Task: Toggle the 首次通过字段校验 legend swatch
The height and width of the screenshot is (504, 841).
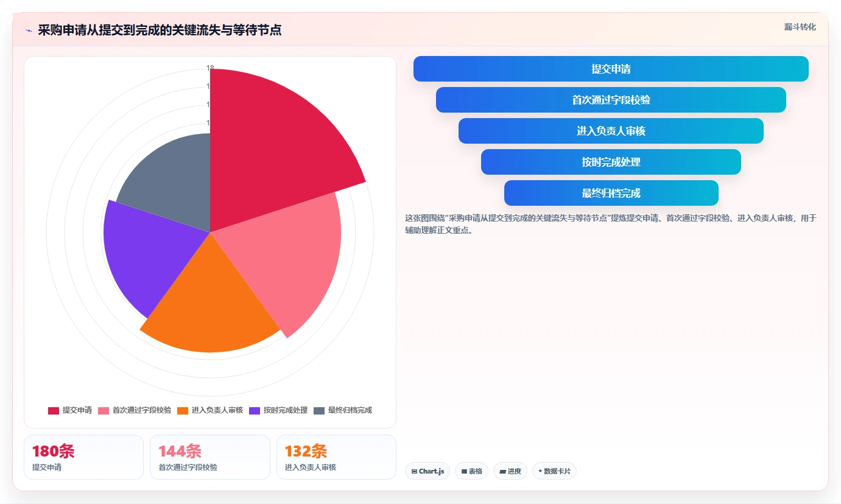Action: pos(104,411)
